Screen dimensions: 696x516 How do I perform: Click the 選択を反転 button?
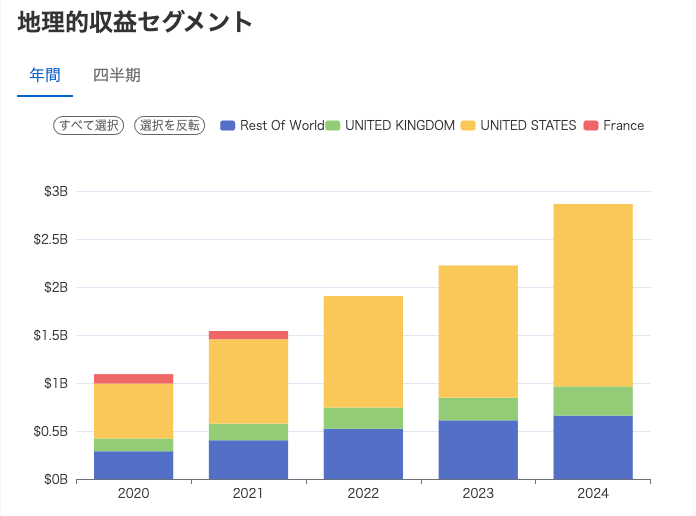click(170, 125)
